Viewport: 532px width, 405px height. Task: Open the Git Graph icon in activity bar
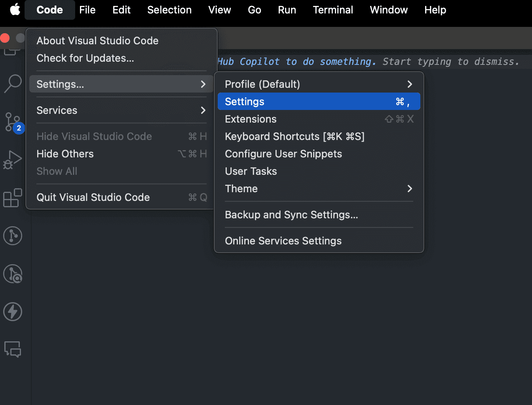(x=13, y=236)
